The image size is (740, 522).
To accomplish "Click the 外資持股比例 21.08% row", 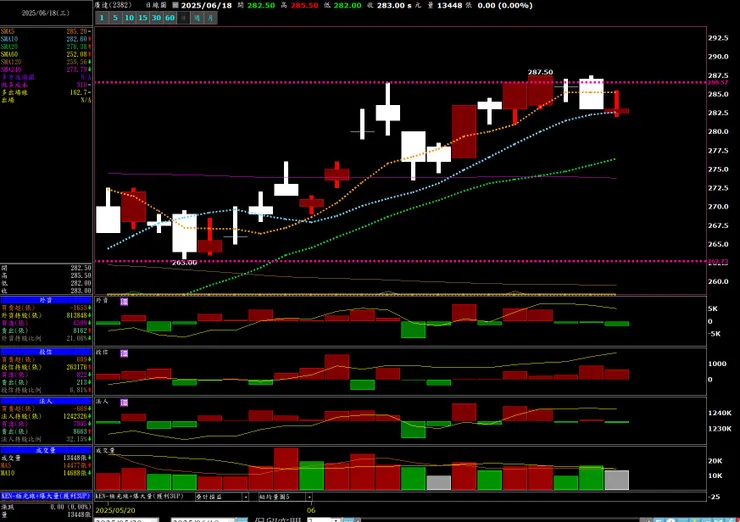I will point(46,338).
